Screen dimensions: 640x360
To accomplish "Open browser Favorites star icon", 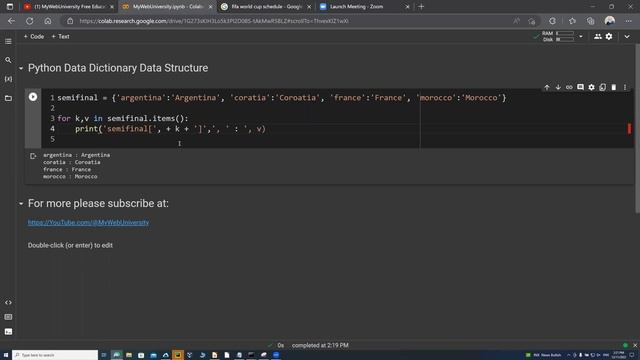I will point(572,21).
